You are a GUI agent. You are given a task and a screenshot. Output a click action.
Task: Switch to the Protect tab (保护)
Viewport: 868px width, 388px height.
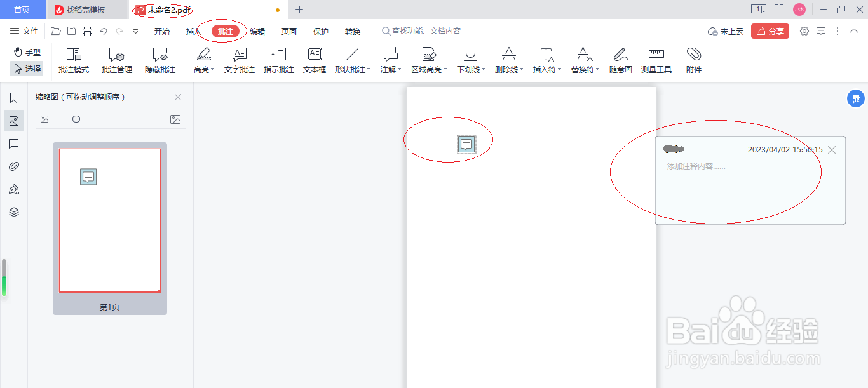[321, 31]
